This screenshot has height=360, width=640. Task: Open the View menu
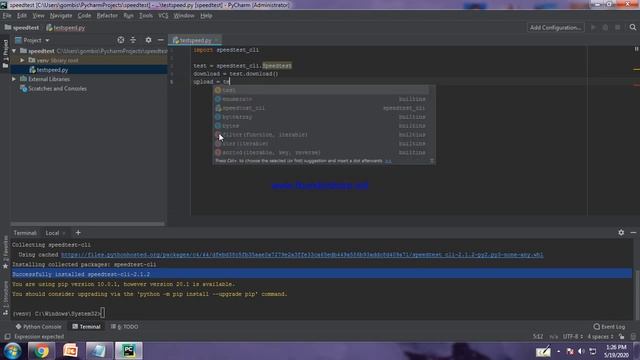pos(38,16)
